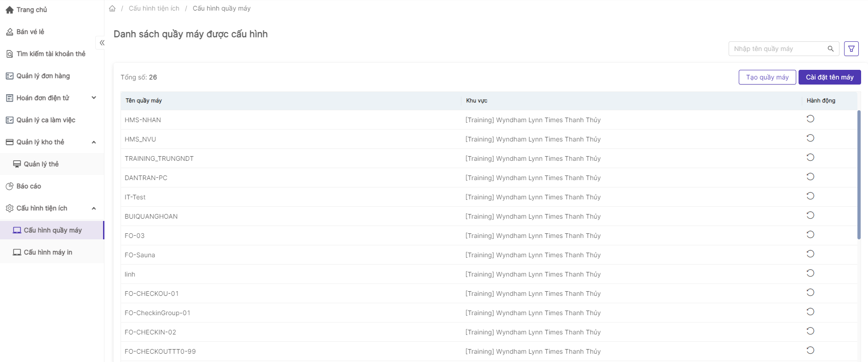The image size is (868, 362).
Task: Click refresh icon in TRAINING_TRUNGNDT row
Action: 811,158
